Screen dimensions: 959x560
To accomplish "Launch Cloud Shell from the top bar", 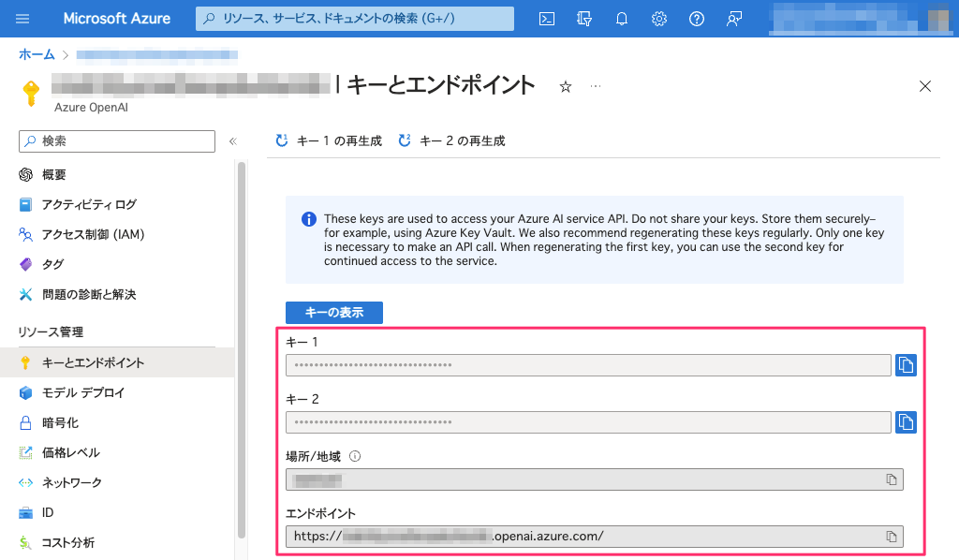I will pyautogui.click(x=547, y=19).
